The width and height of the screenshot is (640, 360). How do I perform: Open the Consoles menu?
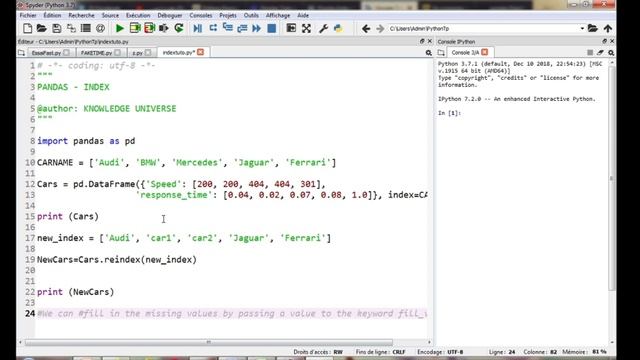201,16
